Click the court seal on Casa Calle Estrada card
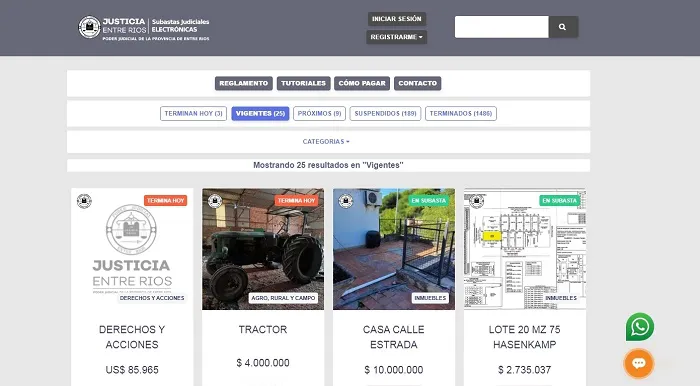This screenshot has width=700, height=386. click(346, 201)
